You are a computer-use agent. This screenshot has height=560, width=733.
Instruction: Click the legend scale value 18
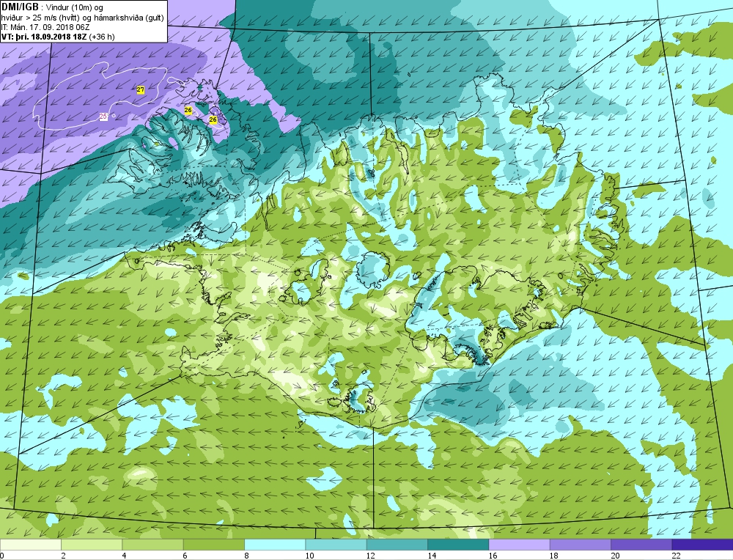click(554, 556)
